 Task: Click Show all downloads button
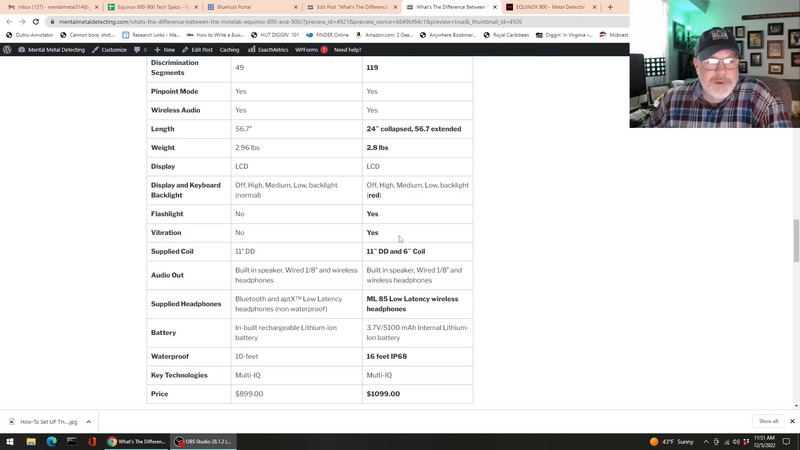click(x=768, y=421)
